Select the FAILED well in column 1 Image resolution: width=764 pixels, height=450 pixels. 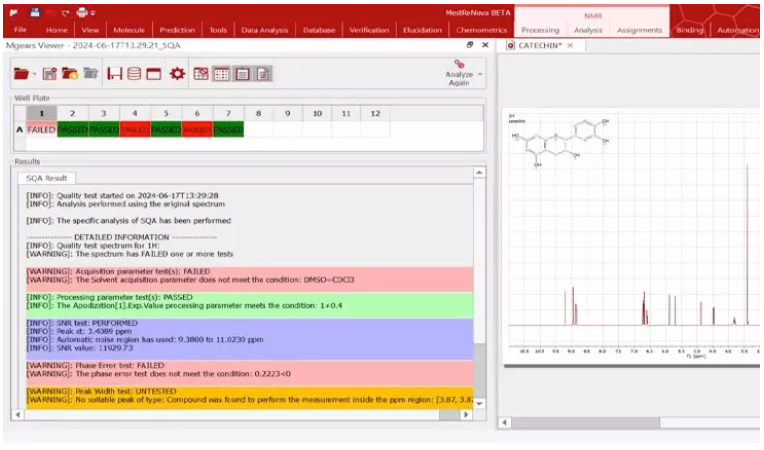click(x=41, y=130)
